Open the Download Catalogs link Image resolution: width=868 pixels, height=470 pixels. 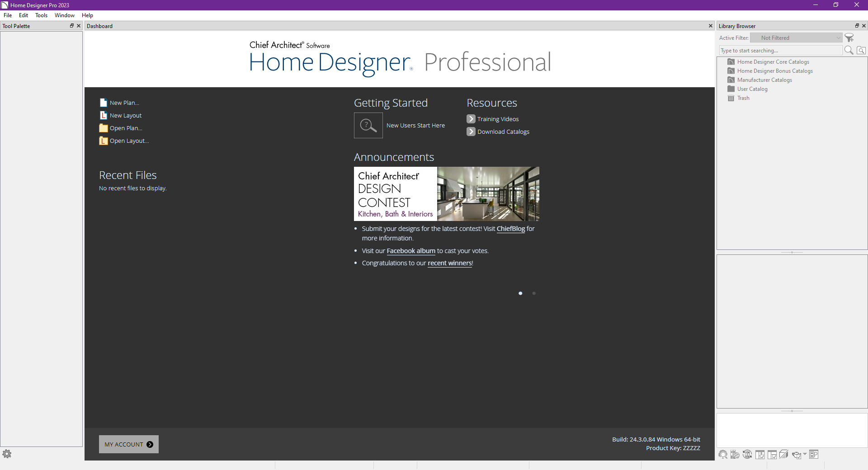[503, 132]
